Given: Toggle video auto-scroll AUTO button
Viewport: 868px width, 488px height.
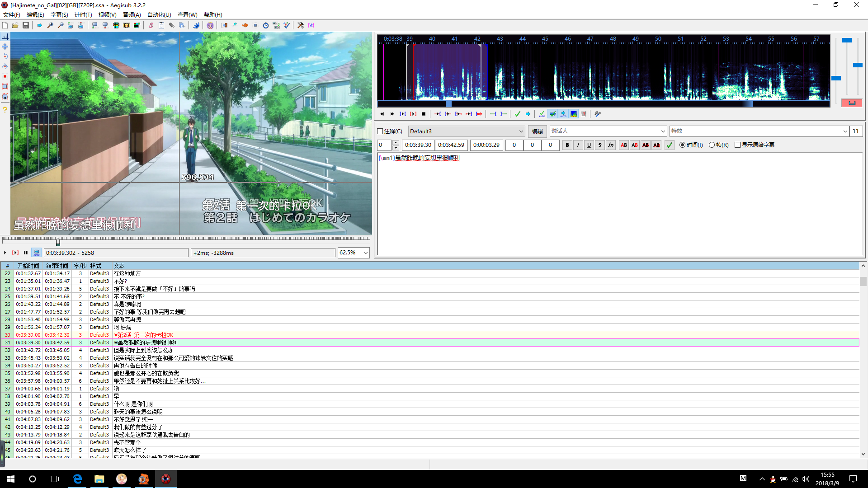Looking at the screenshot, I should [x=37, y=253].
